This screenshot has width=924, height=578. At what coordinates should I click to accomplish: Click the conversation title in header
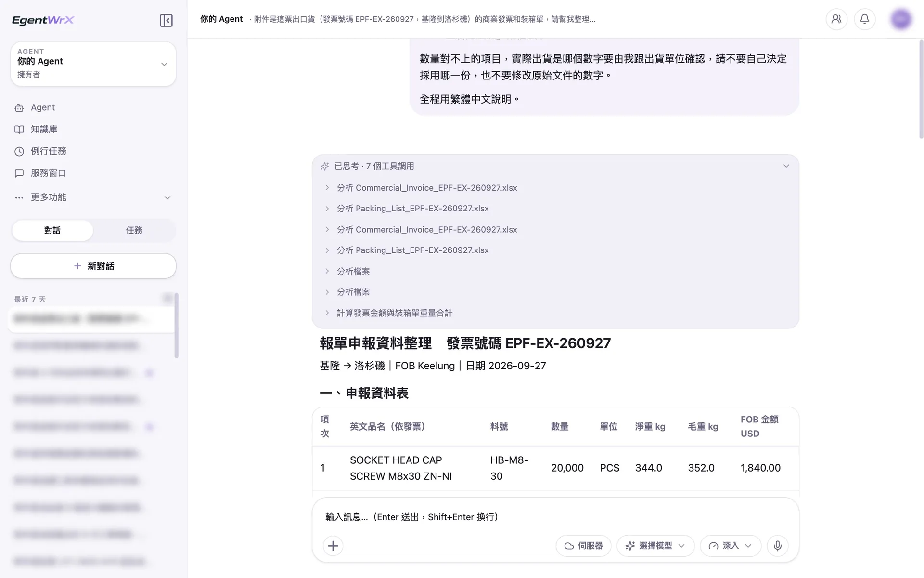424,19
